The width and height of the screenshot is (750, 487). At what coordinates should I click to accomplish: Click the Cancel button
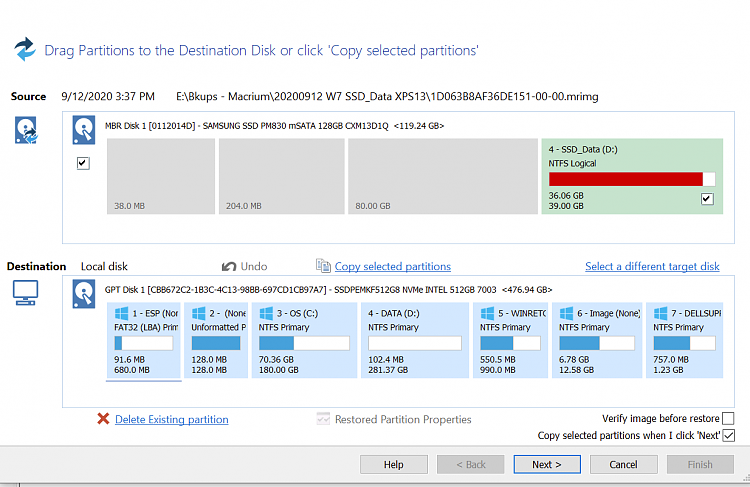coord(623,465)
